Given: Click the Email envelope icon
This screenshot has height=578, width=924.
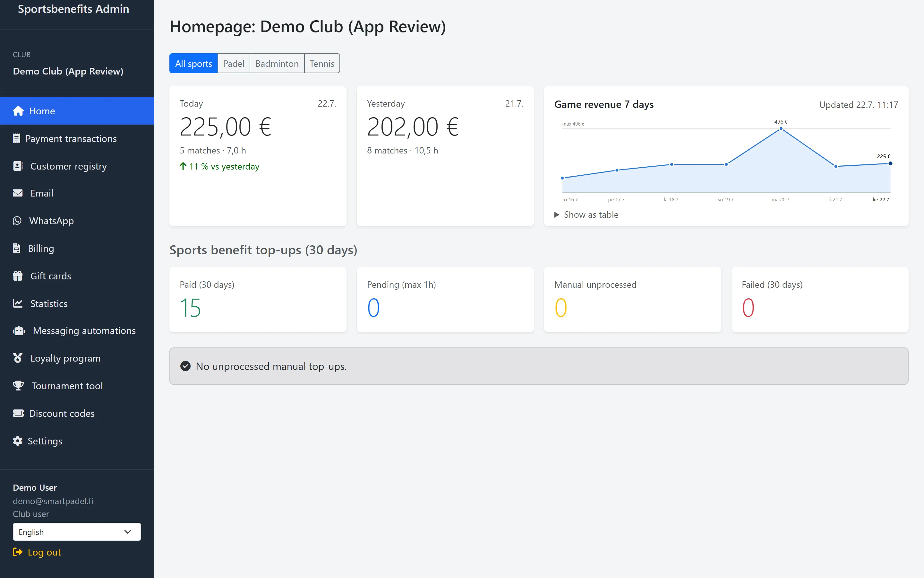Looking at the screenshot, I should click(x=18, y=193).
